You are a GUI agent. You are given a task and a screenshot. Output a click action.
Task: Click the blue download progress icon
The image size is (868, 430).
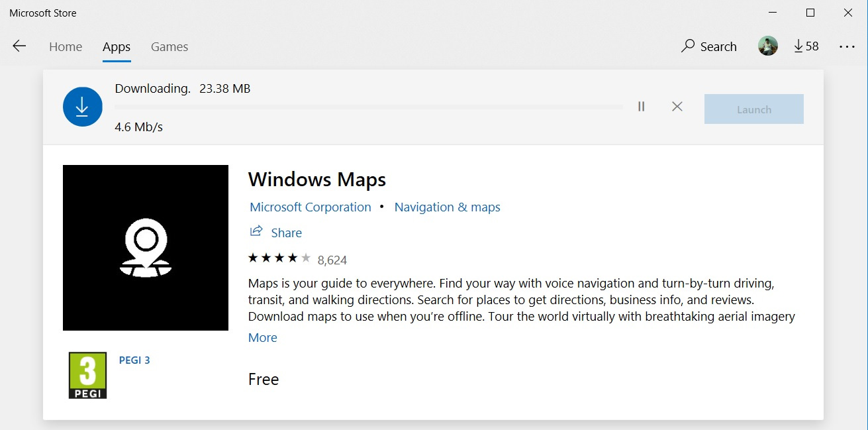coord(82,106)
